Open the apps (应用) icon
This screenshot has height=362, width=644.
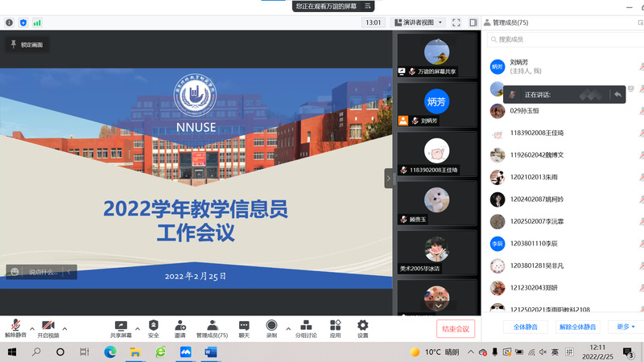(x=335, y=326)
